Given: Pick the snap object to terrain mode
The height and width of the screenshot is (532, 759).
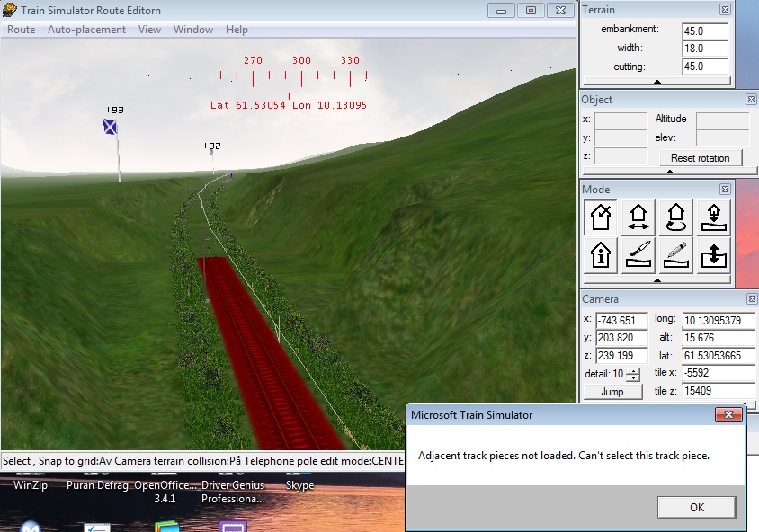Looking at the screenshot, I should point(713,217).
